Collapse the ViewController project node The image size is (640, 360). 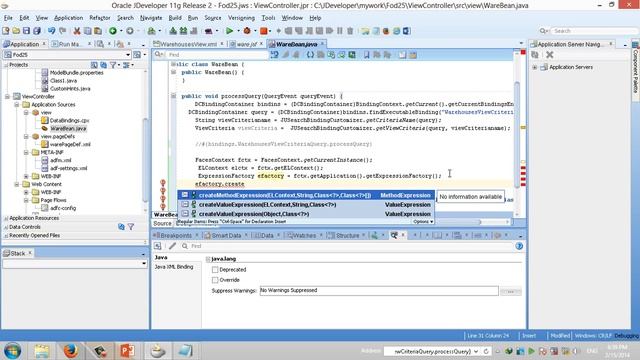point(7,97)
